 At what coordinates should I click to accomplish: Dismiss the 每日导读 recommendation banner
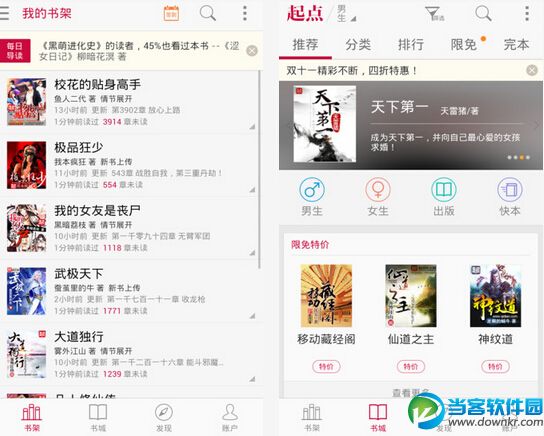(x=252, y=51)
